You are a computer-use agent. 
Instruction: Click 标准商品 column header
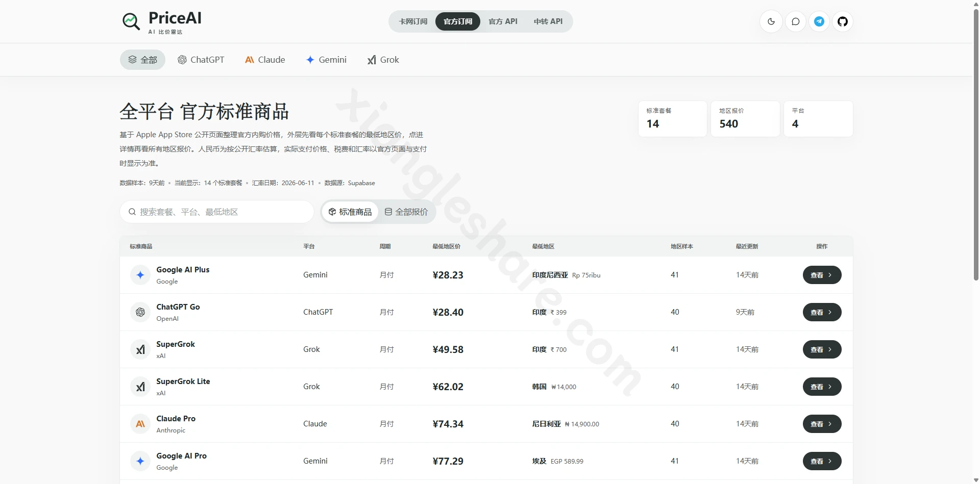pos(141,246)
